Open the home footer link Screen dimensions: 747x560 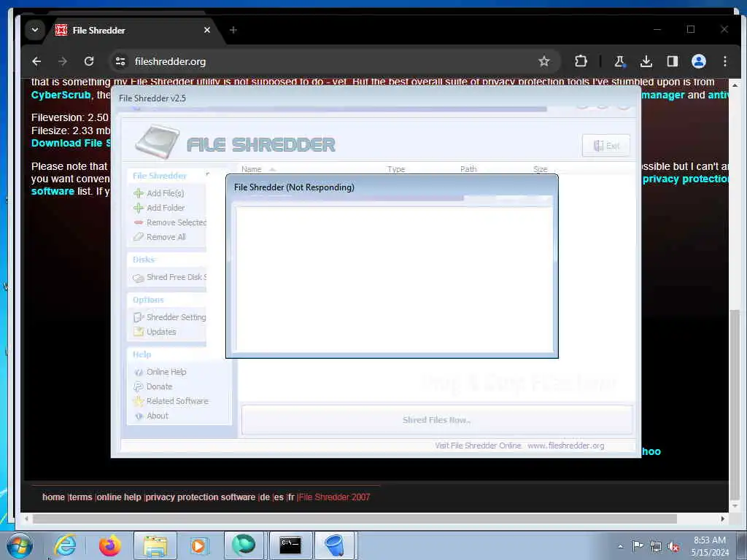point(53,497)
